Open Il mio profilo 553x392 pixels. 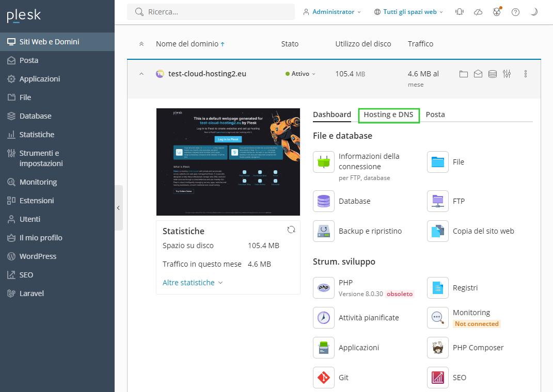point(57,238)
